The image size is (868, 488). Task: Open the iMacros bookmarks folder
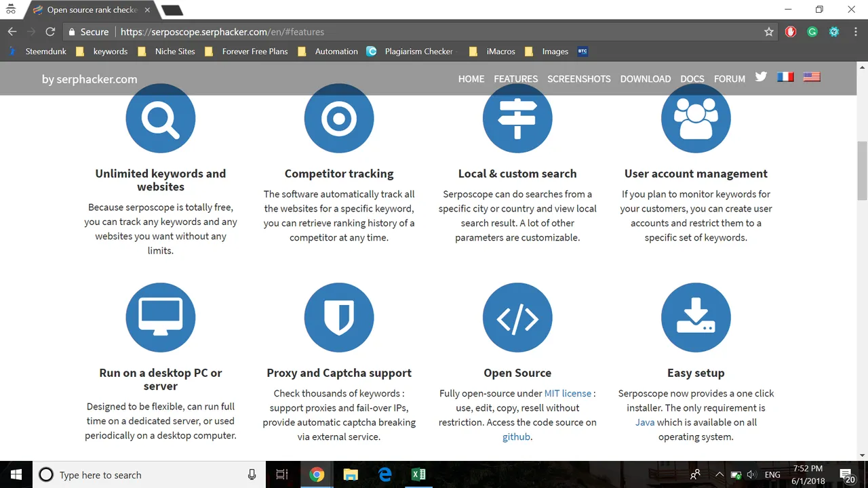[x=492, y=51]
